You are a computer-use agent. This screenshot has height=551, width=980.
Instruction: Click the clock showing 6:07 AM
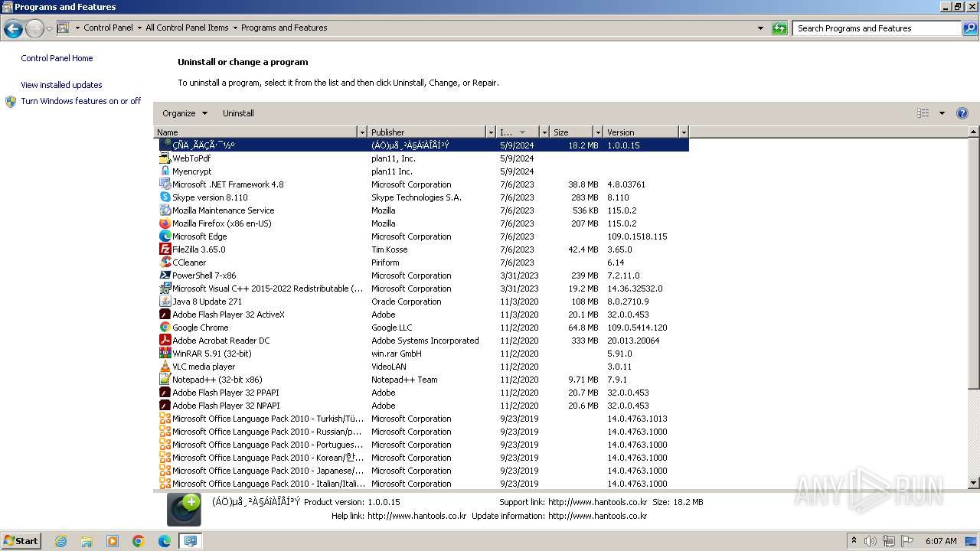[940, 541]
